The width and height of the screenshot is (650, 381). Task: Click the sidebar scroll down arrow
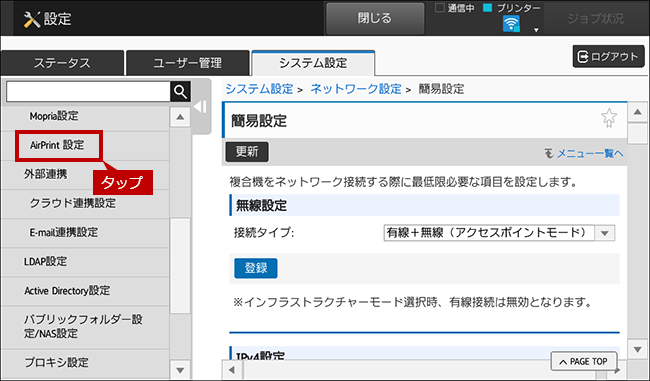pyautogui.click(x=180, y=370)
